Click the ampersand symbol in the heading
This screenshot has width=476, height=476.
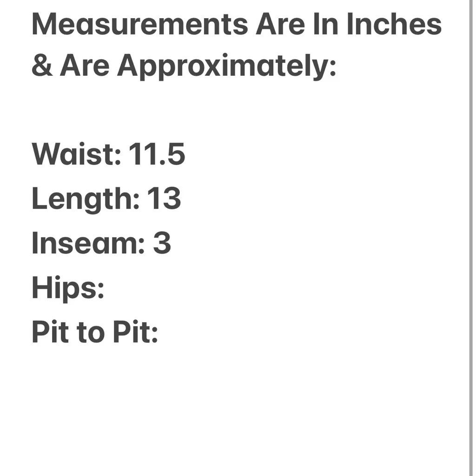click(42, 66)
